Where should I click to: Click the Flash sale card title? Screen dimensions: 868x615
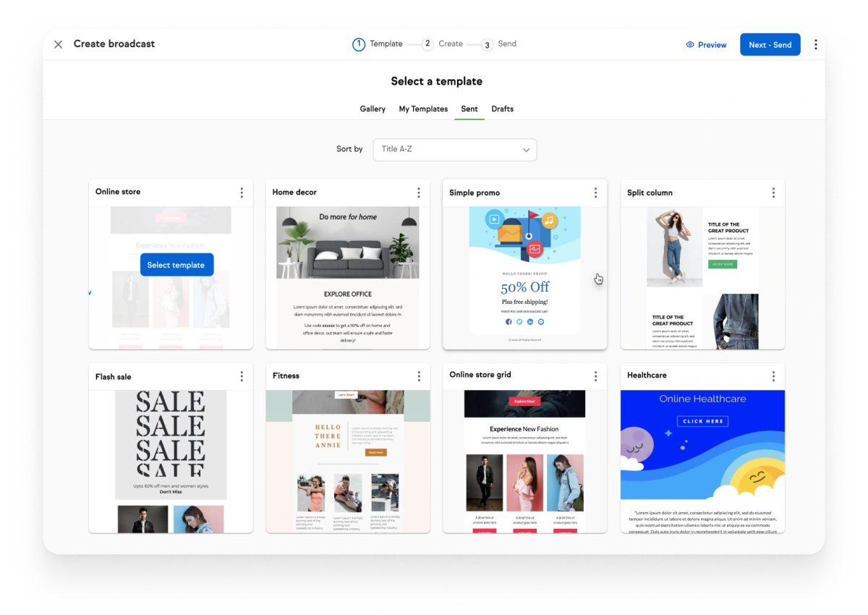click(x=114, y=377)
